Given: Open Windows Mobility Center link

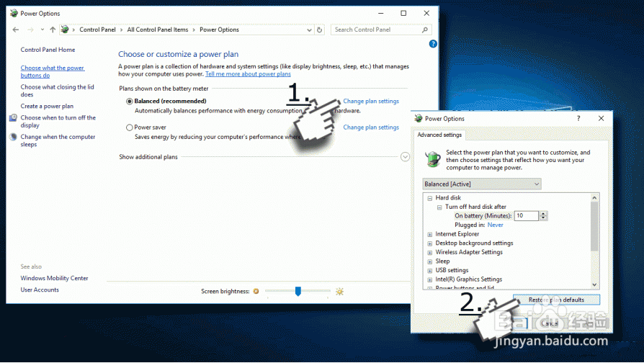Looking at the screenshot, I should (x=54, y=278).
